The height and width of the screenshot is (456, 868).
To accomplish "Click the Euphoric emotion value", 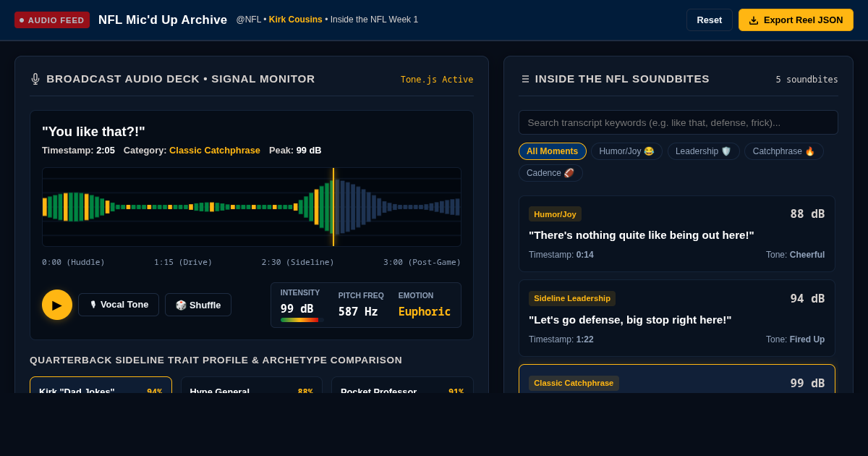I will click(425, 311).
